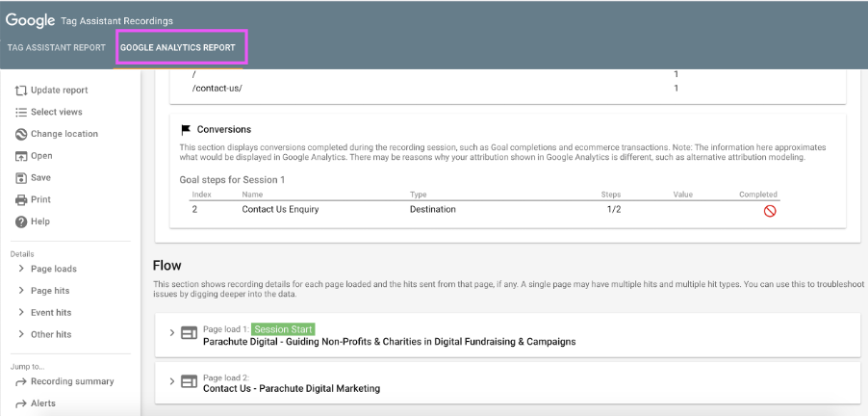Click the Destination goal type cell
868x416 pixels.
pos(433,209)
